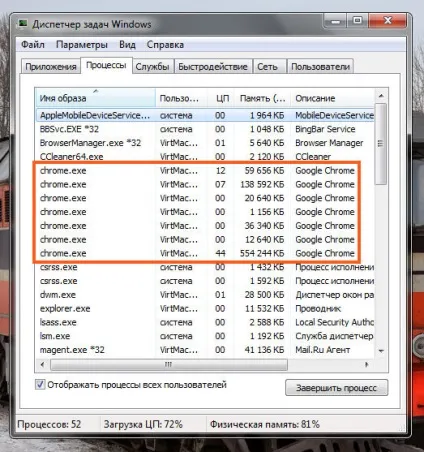Click vertical scrollbar thumb in process list
Viewport: 424px width, 452px height.
pyautogui.click(x=381, y=144)
